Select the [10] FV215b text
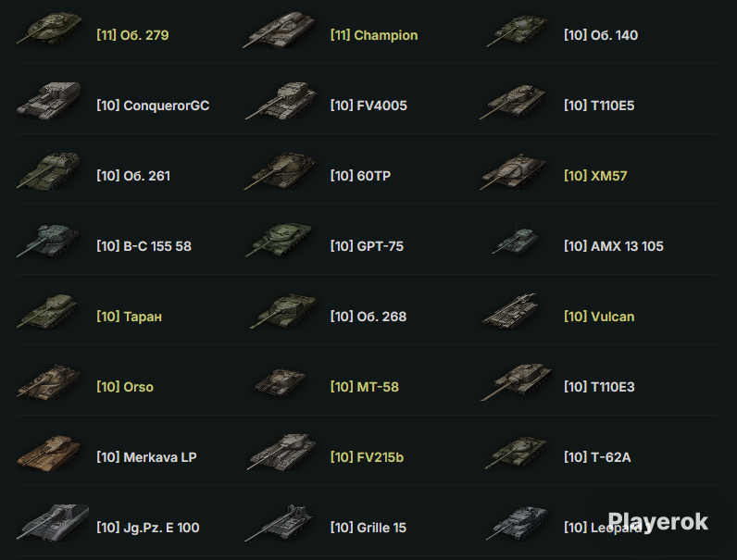Viewport: 737px width, 560px height. 367,457
